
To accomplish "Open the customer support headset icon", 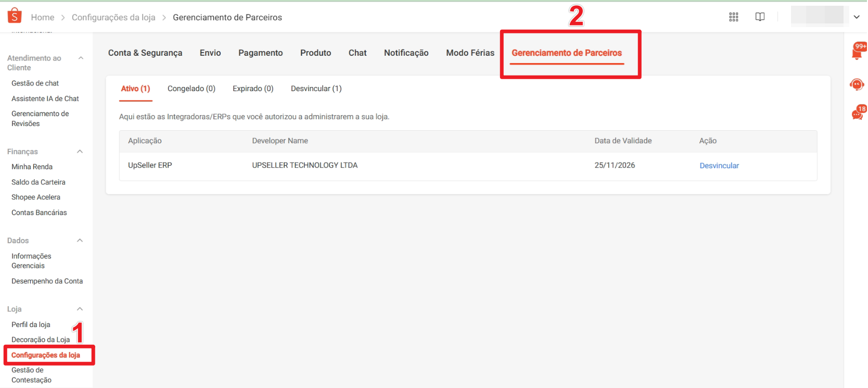I will [x=857, y=84].
